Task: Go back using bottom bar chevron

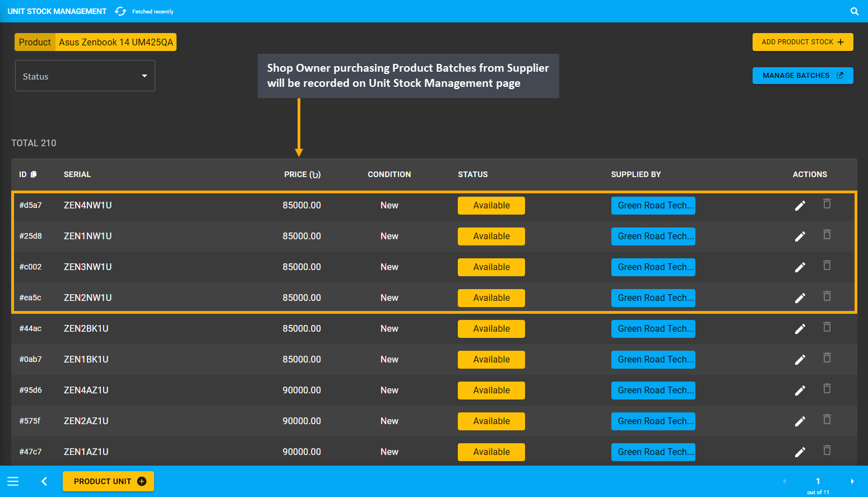Action: (44, 481)
